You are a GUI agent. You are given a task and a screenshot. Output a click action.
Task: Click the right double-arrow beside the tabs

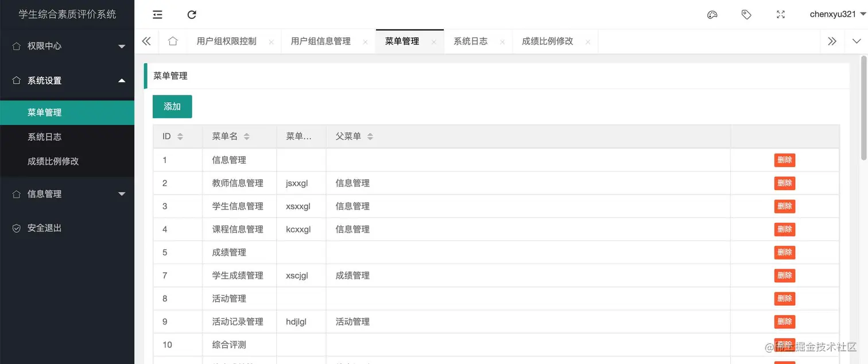832,41
